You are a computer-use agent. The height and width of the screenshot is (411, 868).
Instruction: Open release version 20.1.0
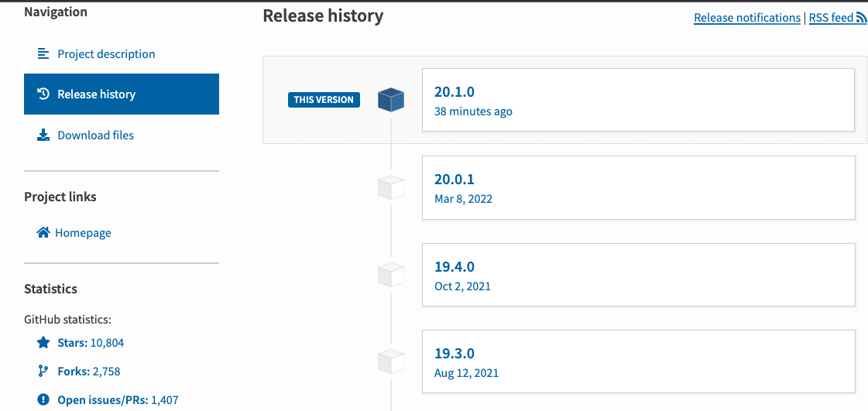tap(638, 100)
